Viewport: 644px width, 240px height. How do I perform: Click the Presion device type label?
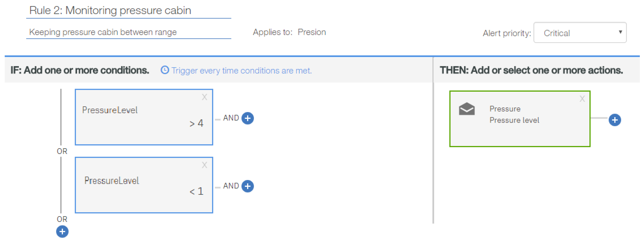[x=311, y=32]
